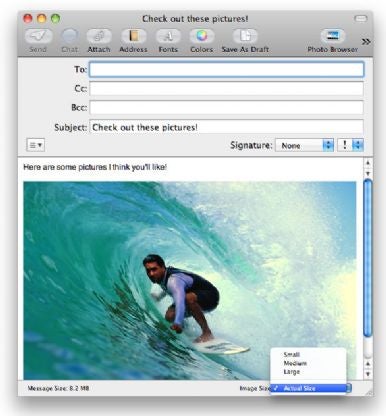The width and height of the screenshot is (386, 416).
Task: Click the Send paper plane icon
Action: (38, 36)
